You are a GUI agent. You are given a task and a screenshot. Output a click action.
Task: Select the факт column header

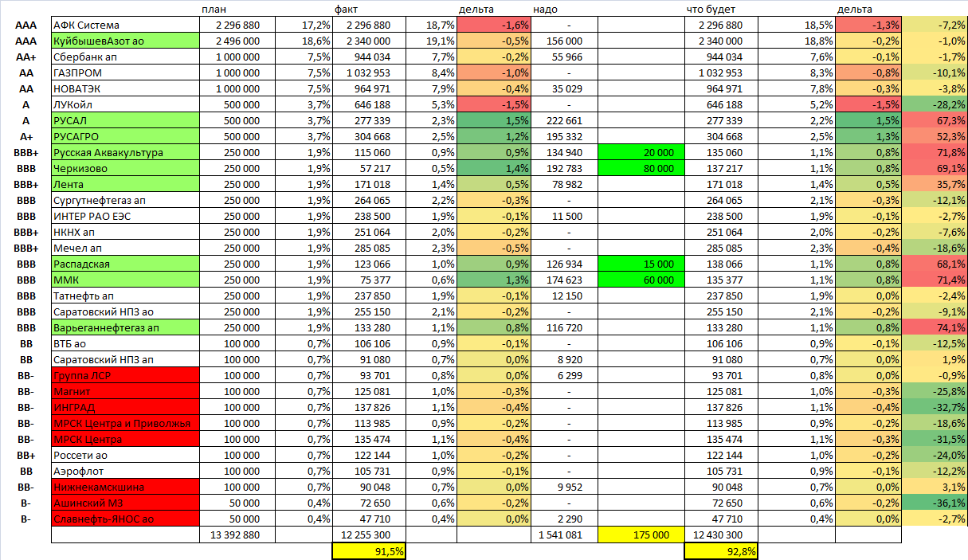click(346, 9)
